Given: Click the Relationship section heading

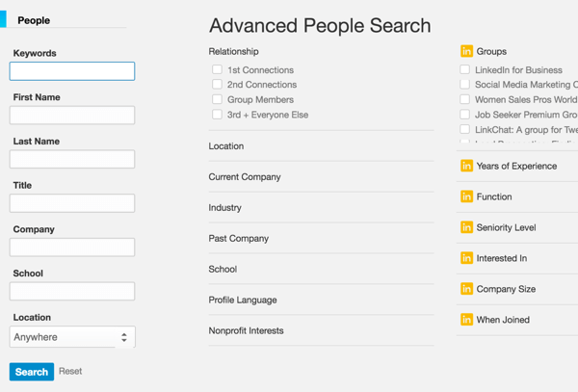Looking at the screenshot, I should (233, 51).
